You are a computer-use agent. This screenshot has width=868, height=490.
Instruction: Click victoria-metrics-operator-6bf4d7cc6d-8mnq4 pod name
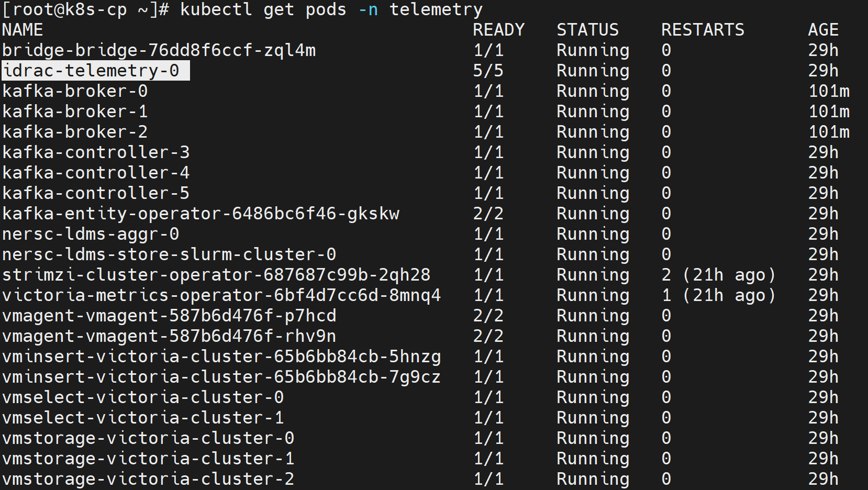click(x=222, y=295)
